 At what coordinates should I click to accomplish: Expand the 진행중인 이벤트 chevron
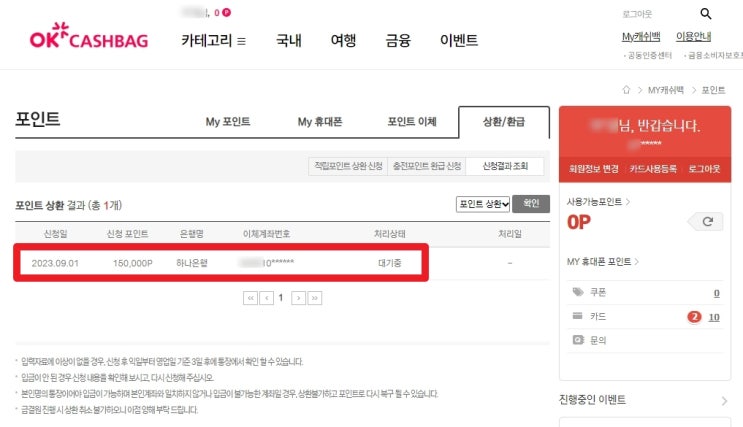point(724,401)
